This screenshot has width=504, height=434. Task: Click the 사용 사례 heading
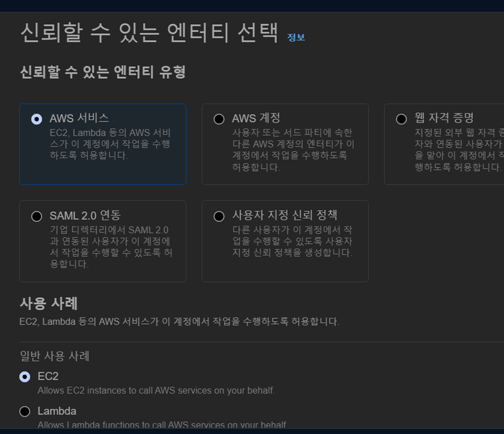(x=49, y=304)
